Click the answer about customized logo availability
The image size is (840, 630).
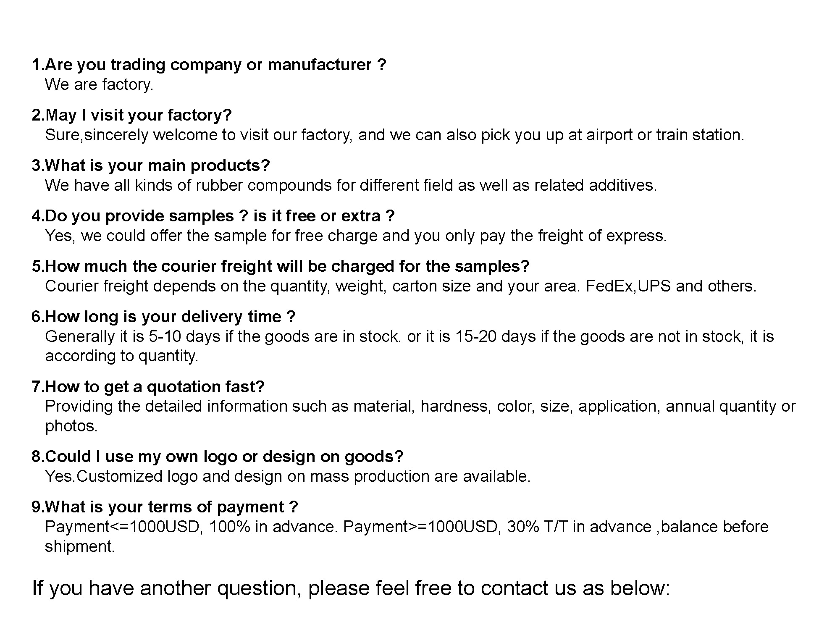(287, 476)
